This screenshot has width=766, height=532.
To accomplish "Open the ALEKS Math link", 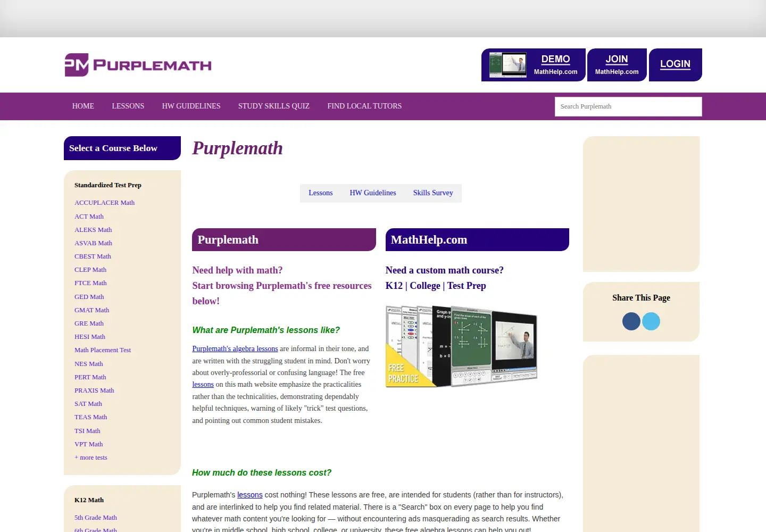I will click(x=93, y=230).
